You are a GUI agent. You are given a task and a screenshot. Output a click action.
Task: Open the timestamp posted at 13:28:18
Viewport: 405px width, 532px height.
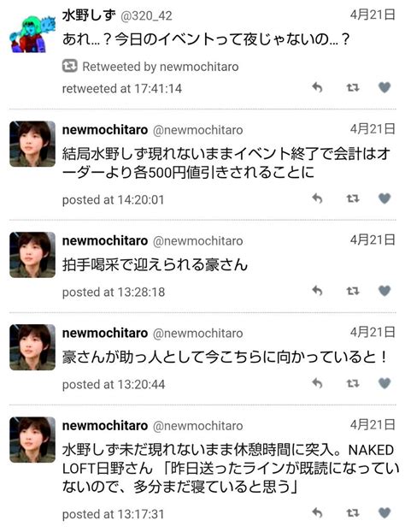coord(114,293)
